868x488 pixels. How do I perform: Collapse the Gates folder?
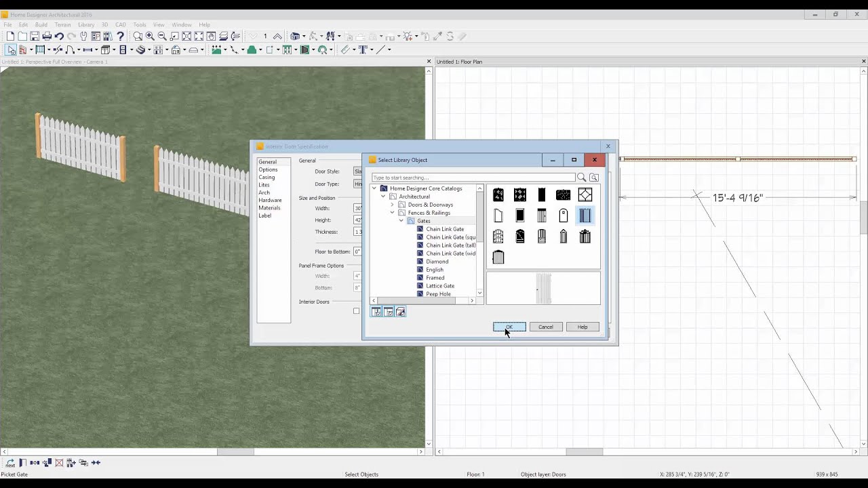(401, 221)
